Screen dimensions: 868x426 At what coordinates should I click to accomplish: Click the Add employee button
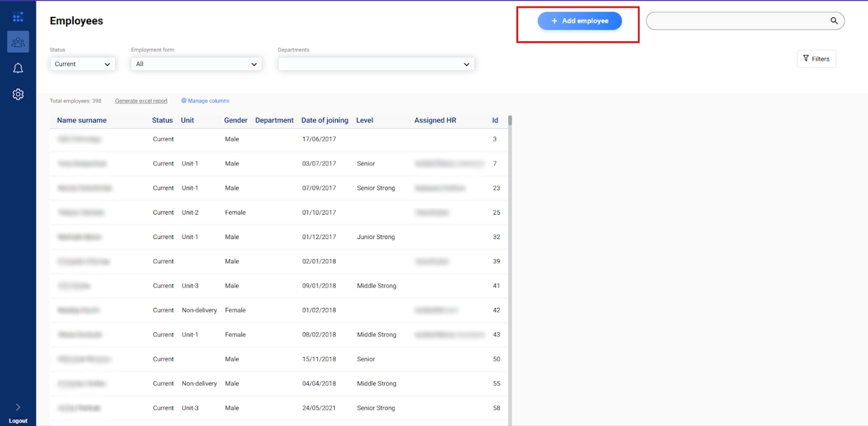[579, 21]
